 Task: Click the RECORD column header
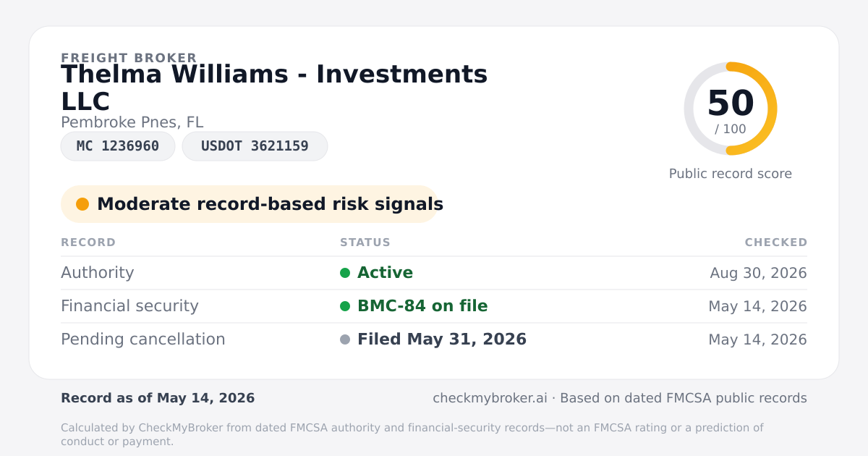click(88, 242)
